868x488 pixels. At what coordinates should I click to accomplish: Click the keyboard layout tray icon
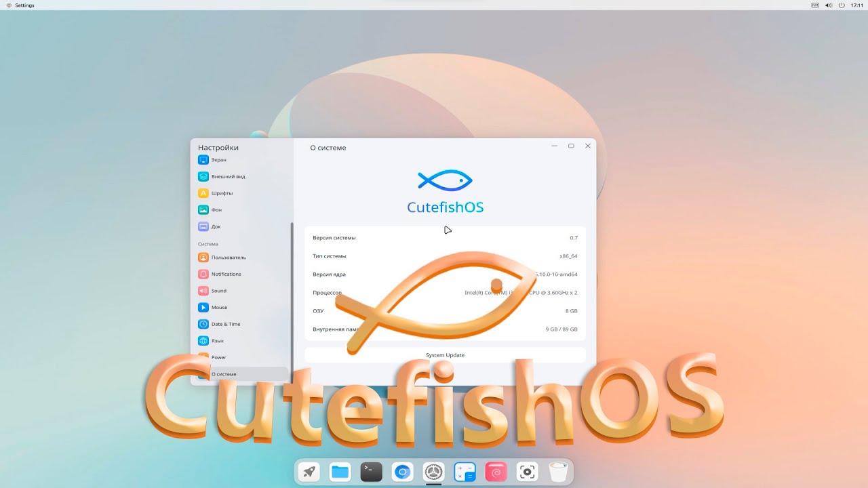(815, 5)
